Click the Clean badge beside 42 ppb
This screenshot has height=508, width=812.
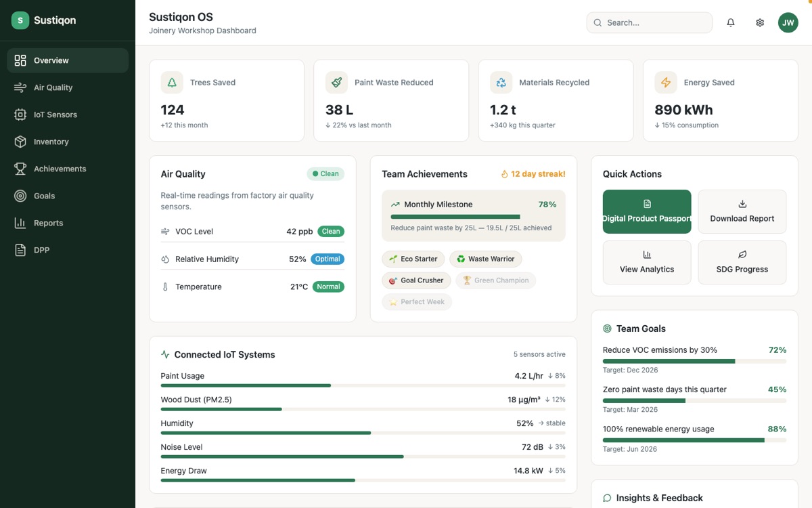pos(331,232)
